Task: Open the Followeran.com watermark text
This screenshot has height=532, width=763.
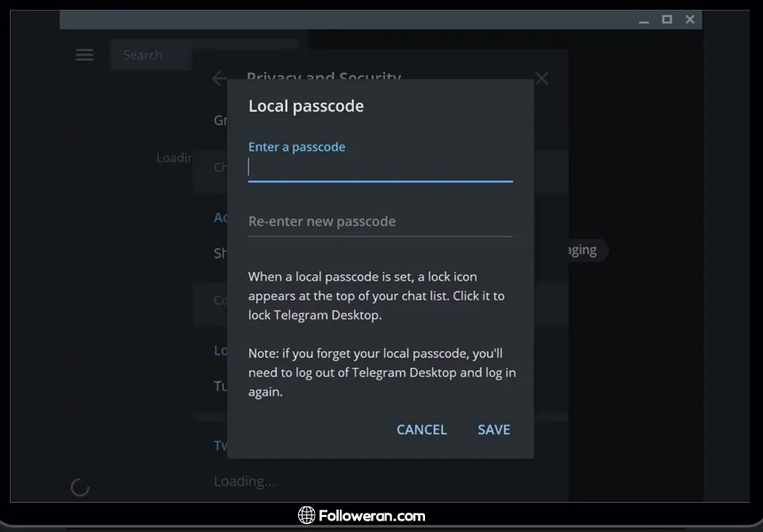Action: (x=373, y=515)
